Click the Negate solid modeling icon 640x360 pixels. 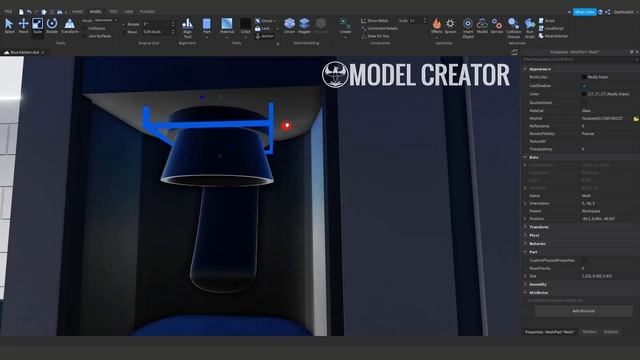pos(304,25)
